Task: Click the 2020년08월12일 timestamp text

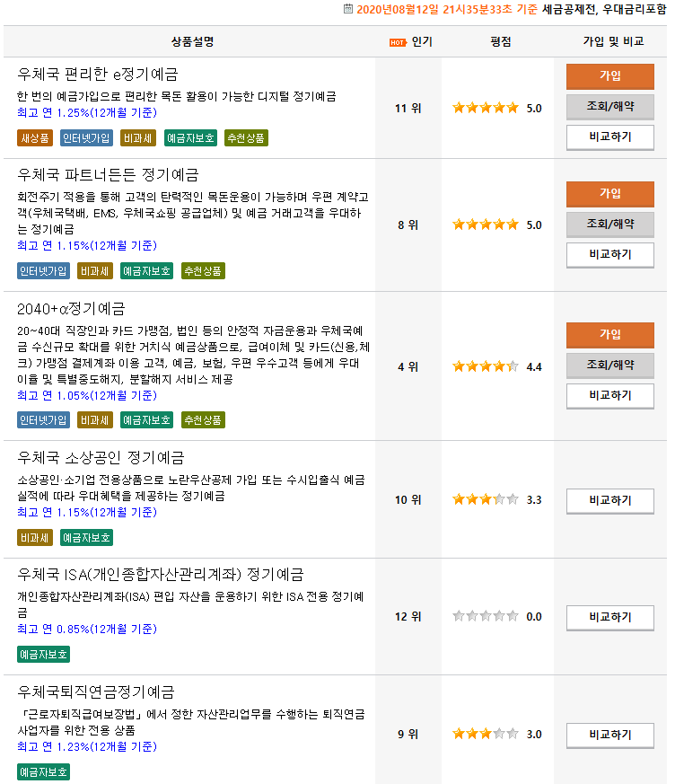Action: [x=447, y=9]
